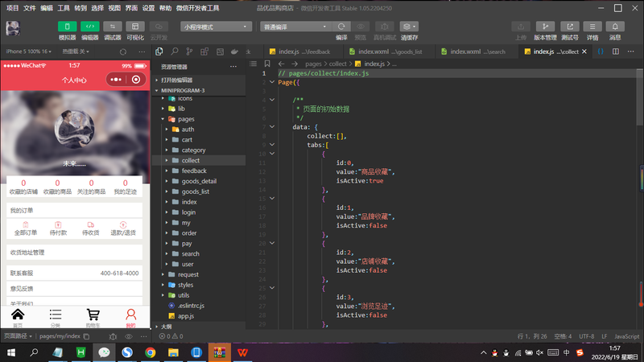Click the errors and warnings count
Viewport: 644px width, 362px height.
(171, 336)
